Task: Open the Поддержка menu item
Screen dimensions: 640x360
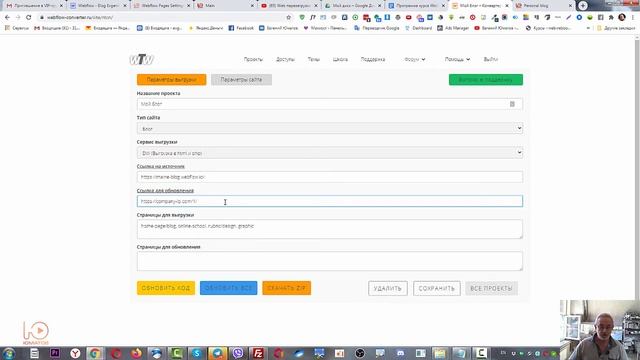Action: pyautogui.click(x=373, y=59)
